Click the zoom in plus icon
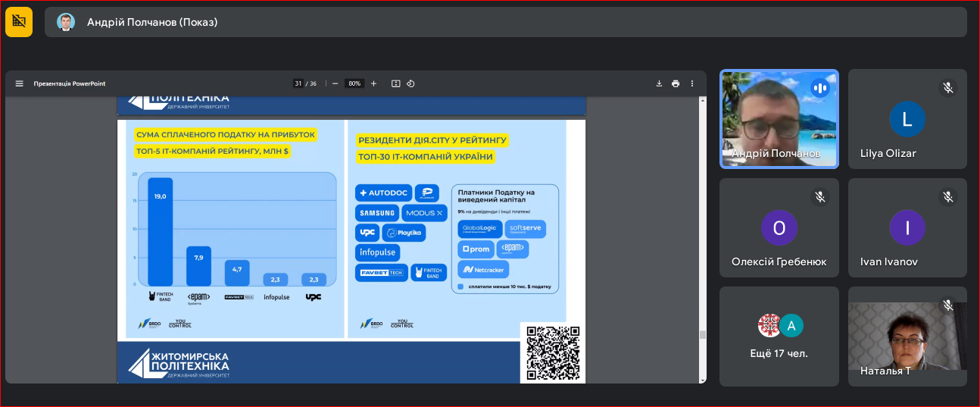The width and height of the screenshot is (980, 407). tap(373, 83)
